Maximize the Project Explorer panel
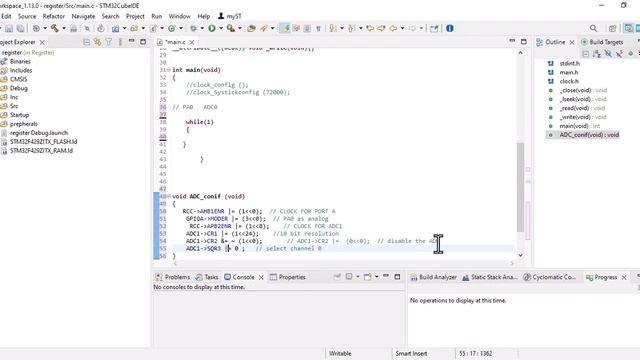Image resolution: width=640 pixels, height=360 pixels. coord(143,42)
